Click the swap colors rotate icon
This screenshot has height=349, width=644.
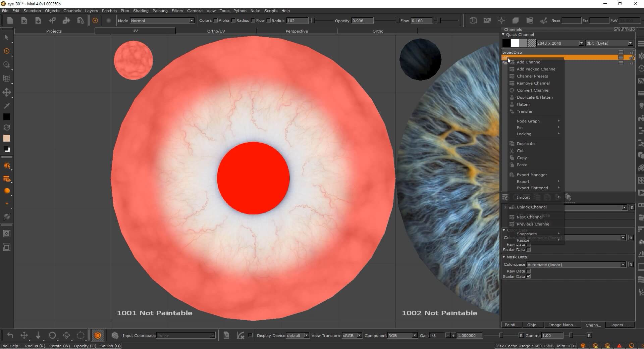tap(6, 128)
